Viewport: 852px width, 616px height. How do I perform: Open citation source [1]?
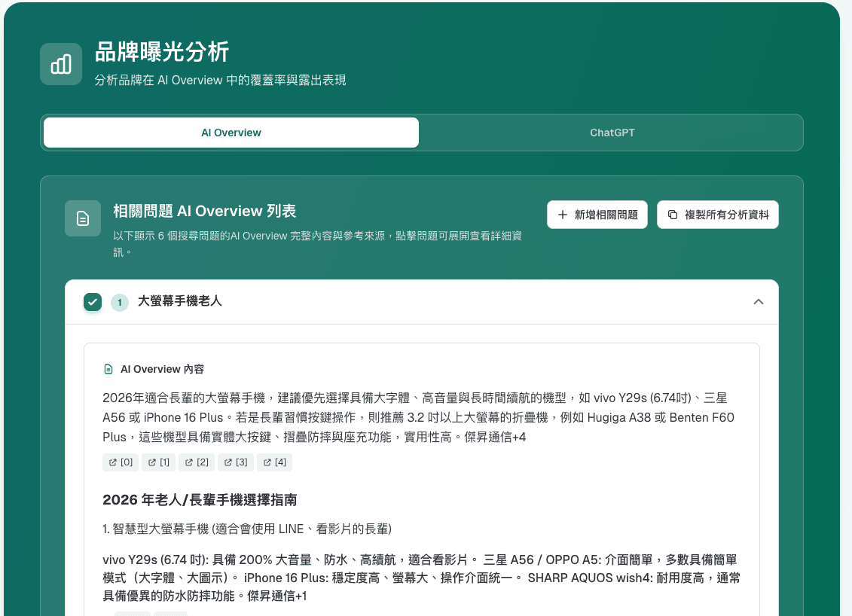158,462
